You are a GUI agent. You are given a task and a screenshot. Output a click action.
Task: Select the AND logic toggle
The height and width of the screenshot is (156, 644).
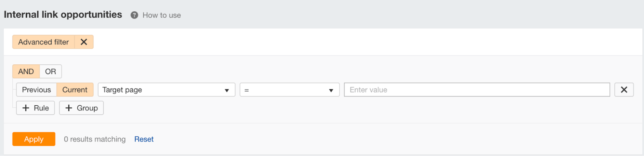tap(26, 72)
